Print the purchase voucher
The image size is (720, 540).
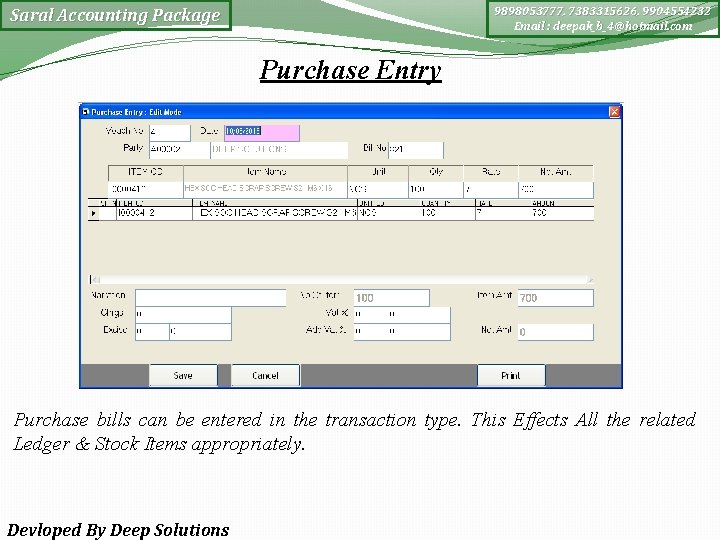[x=511, y=376]
